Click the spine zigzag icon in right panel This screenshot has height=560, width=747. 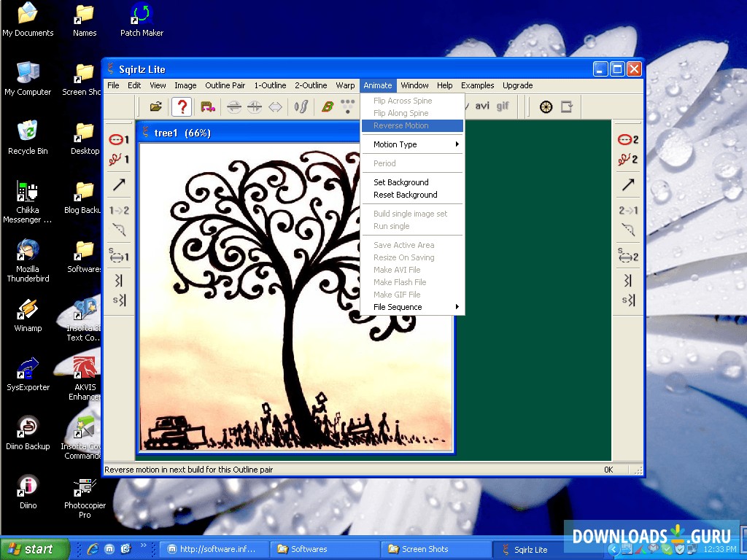coord(628,281)
